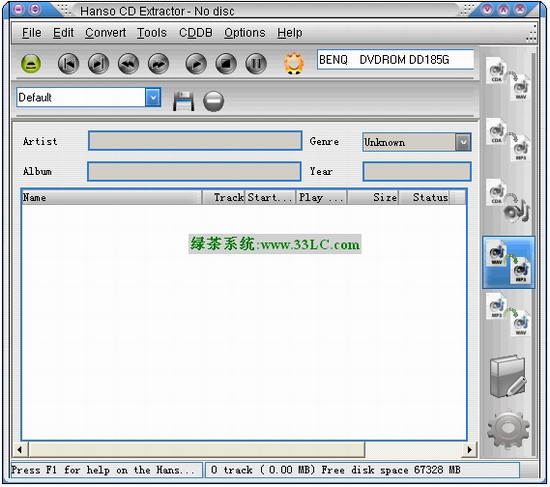Image resolution: width=550 pixels, height=487 pixels.
Task: Skip to the previous track
Action: pyautogui.click(x=68, y=64)
